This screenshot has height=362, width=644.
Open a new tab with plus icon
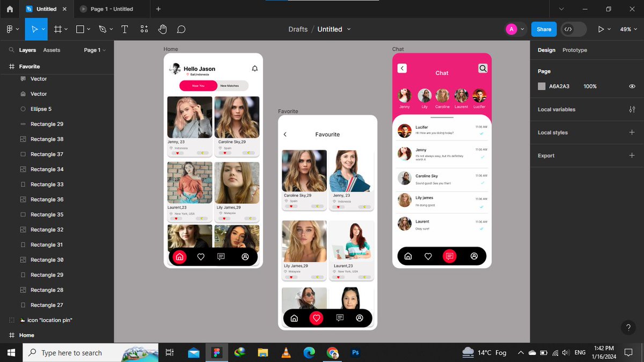point(158,9)
